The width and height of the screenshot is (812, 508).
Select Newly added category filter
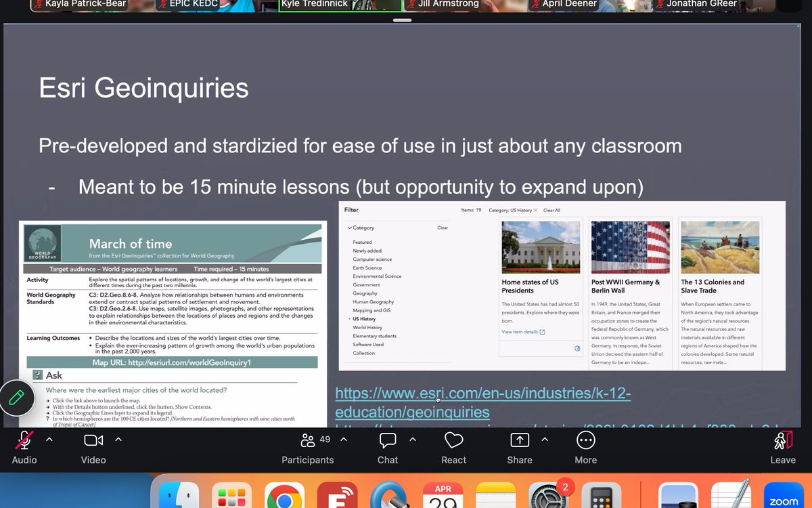point(367,251)
